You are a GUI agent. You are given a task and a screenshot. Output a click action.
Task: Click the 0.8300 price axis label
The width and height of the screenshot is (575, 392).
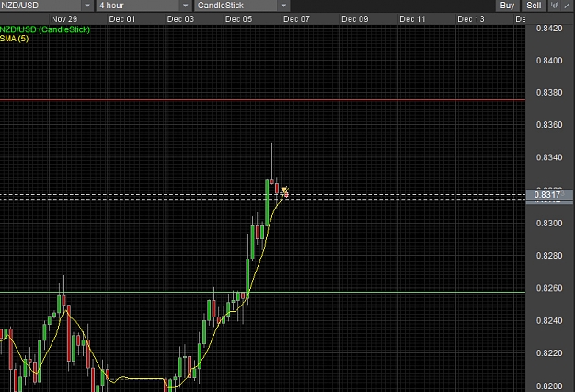coord(549,224)
